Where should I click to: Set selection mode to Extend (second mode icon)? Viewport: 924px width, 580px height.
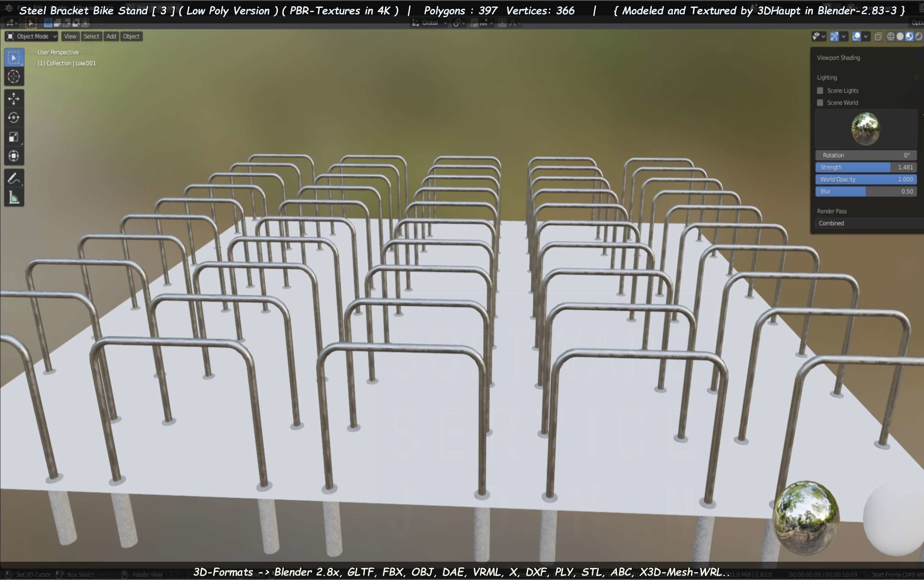pos(57,23)
